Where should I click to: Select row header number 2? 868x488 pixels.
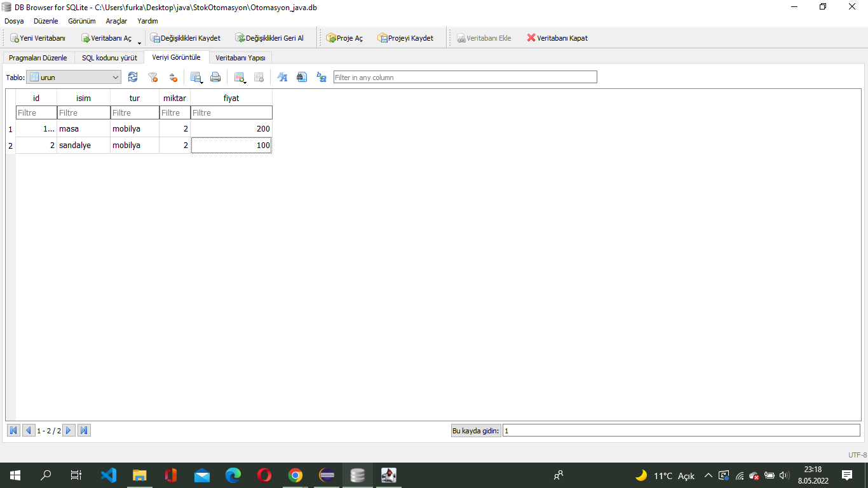click(x=10, y=145)
